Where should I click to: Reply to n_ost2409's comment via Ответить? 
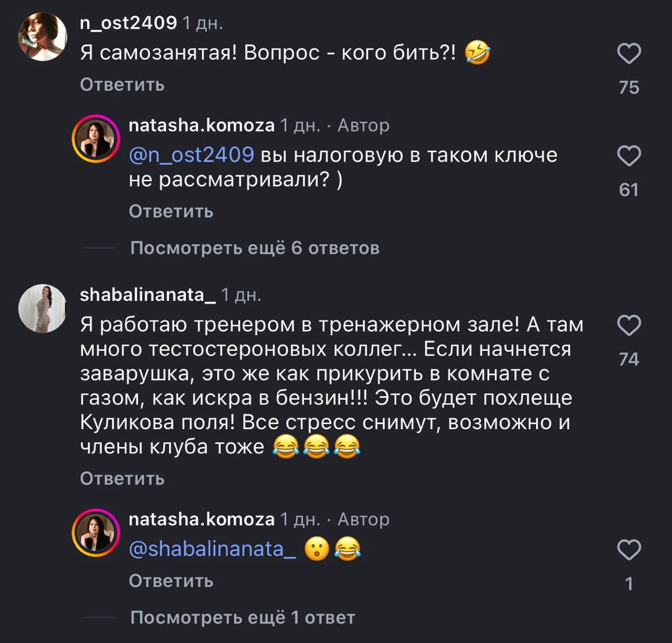pyautogui.click(x=122, y=85)
